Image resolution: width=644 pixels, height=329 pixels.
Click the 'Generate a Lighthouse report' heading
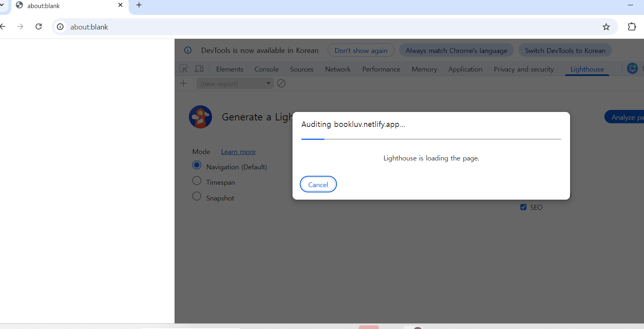(x=257, y=117)
